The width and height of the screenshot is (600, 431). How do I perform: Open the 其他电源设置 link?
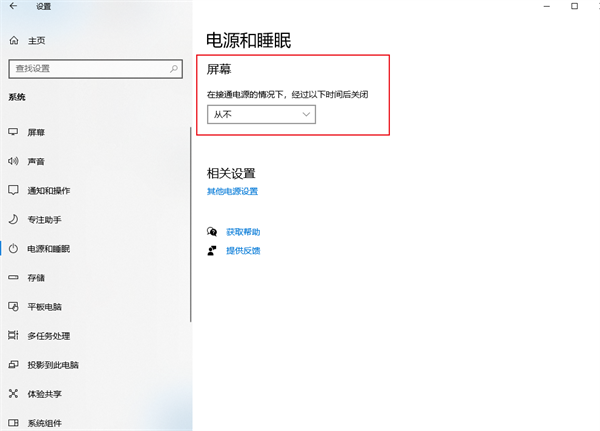(232, 191)
